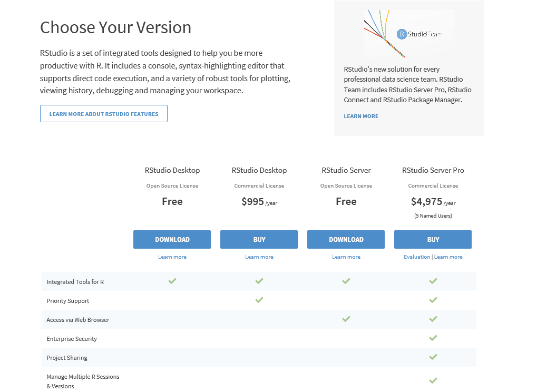556x392 pixels.
Task: Click Learn More About RStudio Features button
Action: click(103, 114)
